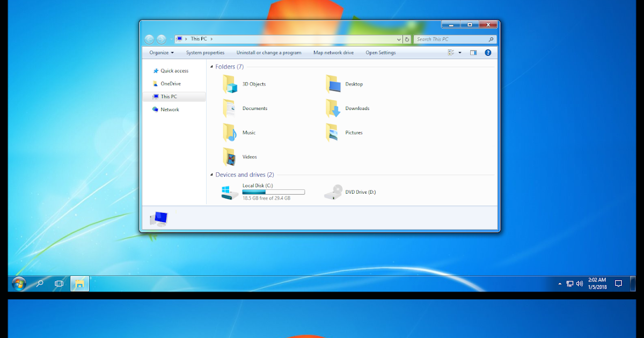Open File Explorer from the taskbar
Image resolution: width=644 pixels, height=338 pixels.
tap(79, 283)
